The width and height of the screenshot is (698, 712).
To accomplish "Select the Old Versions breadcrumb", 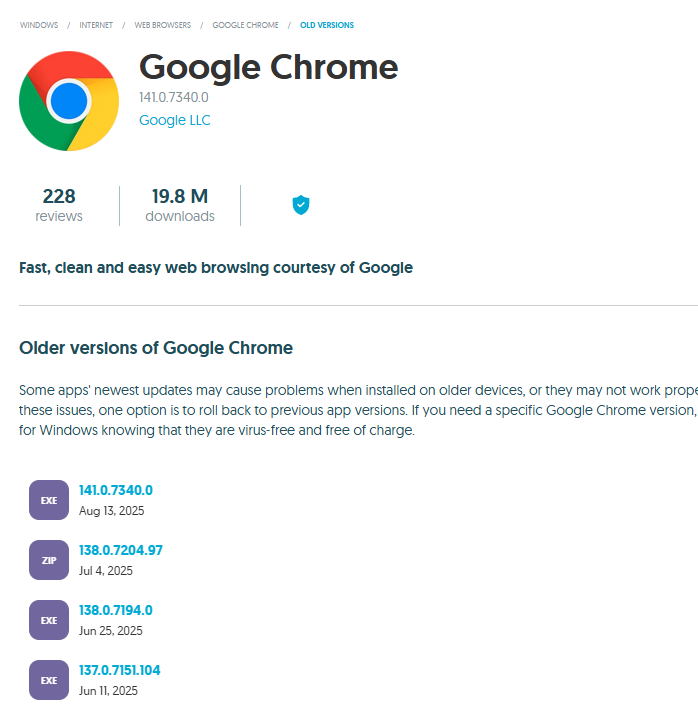I will pyautogui.click(x=327, y=25).
